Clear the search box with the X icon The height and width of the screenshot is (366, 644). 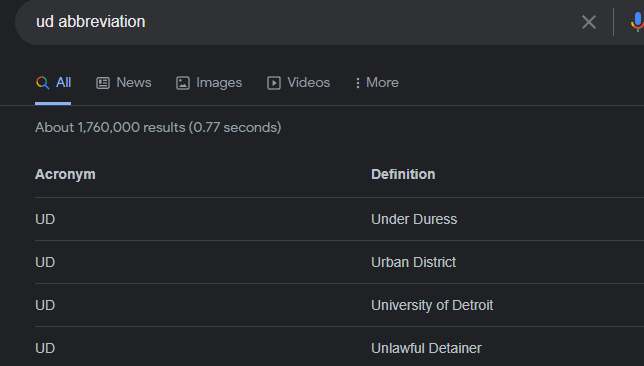[x=589, y=22]
